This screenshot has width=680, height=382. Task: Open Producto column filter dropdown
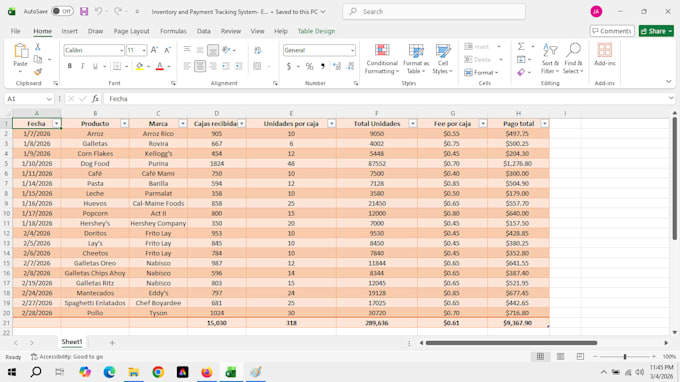(124, 124)
